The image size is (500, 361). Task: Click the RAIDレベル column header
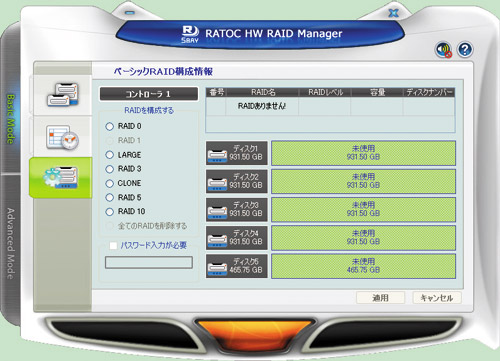click(325, 92)
